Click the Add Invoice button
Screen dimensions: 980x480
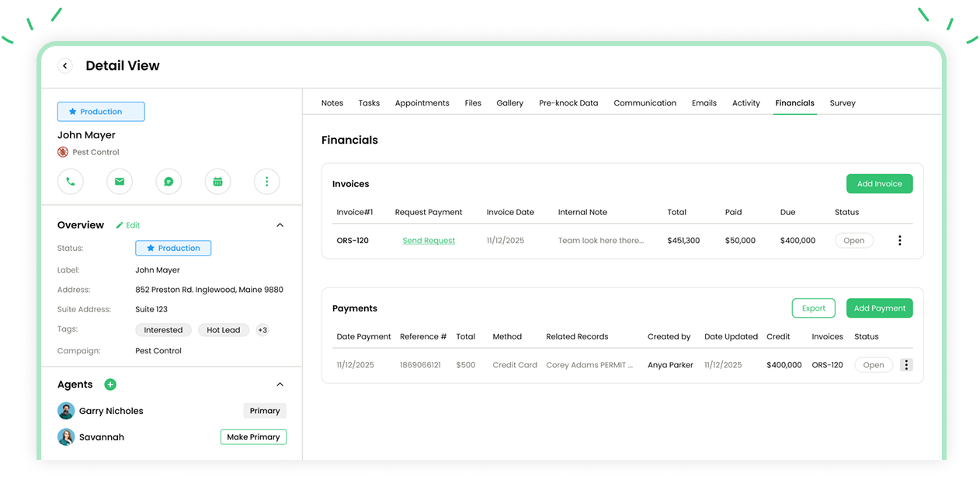click(x=879, y=184)
